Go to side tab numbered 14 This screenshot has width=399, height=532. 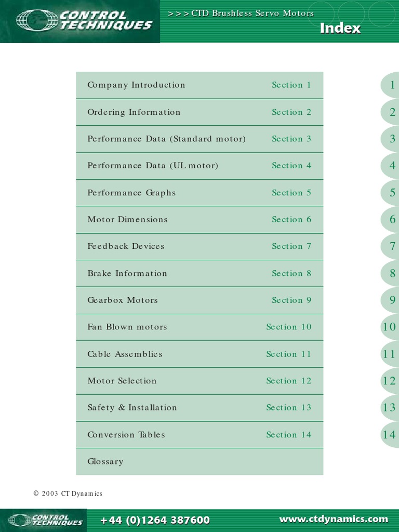click(390, 435)
